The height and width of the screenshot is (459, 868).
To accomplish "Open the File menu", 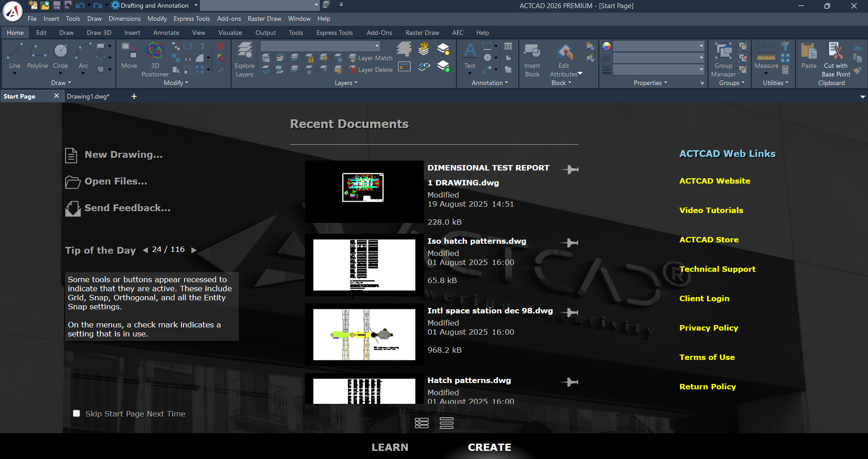I will [32, 19].
